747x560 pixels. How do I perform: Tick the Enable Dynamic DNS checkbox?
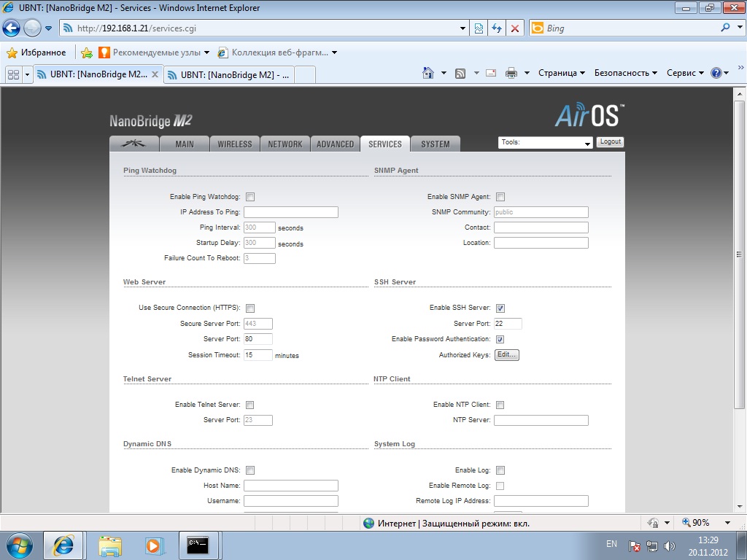(250, 470)
